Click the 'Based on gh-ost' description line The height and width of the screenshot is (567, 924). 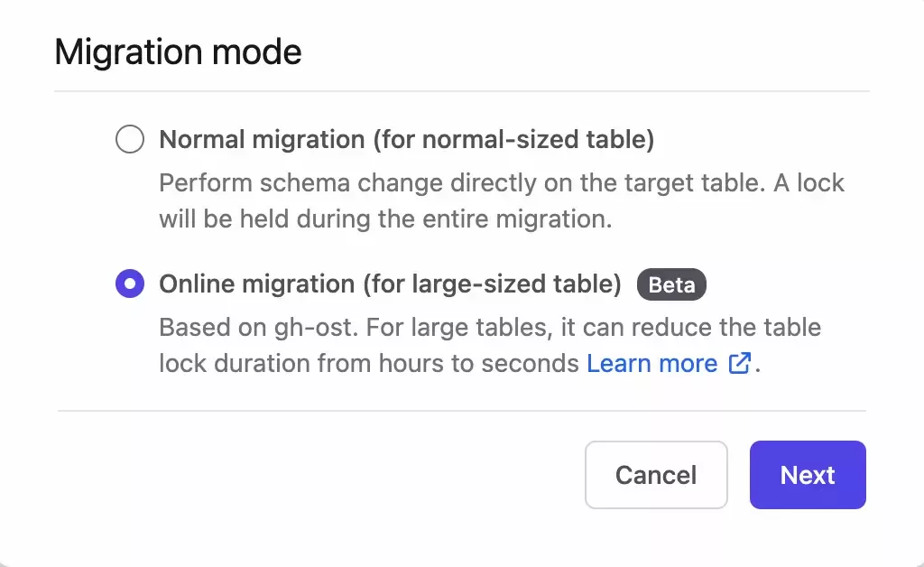(490, 327)
